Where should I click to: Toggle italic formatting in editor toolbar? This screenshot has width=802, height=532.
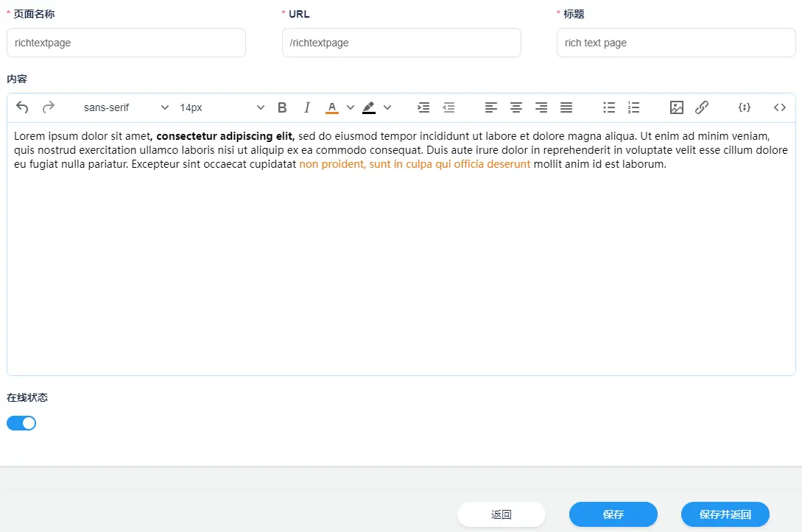307,107
